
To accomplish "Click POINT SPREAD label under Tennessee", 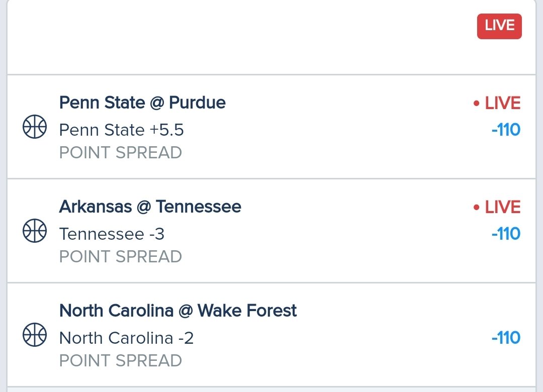I will point(121,257).
